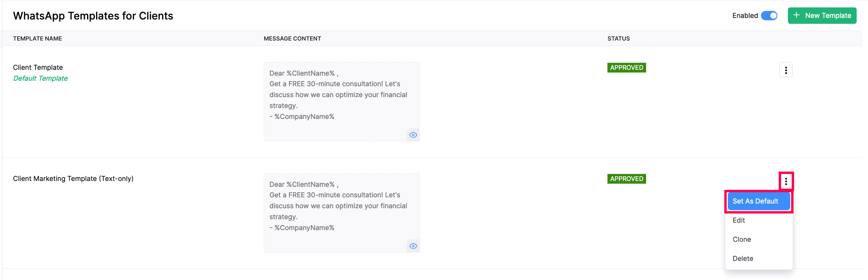Viewport: 868px width, 280px height.
Task: Open three-dot menu for Client Template
Action: coord(786,70)
